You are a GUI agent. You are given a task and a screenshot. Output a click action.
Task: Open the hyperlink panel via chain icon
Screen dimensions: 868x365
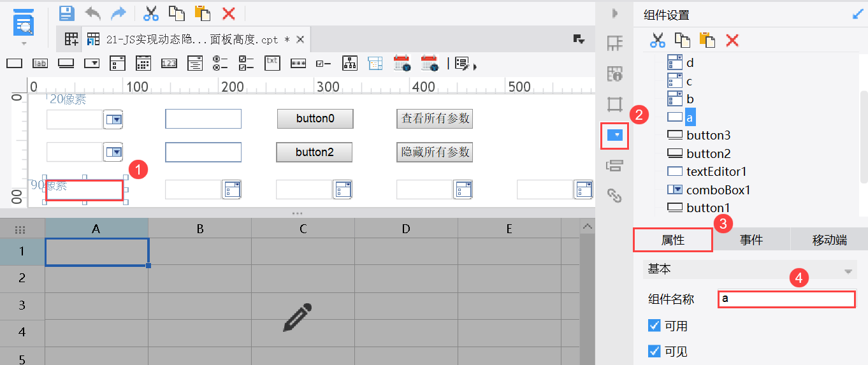614,196
